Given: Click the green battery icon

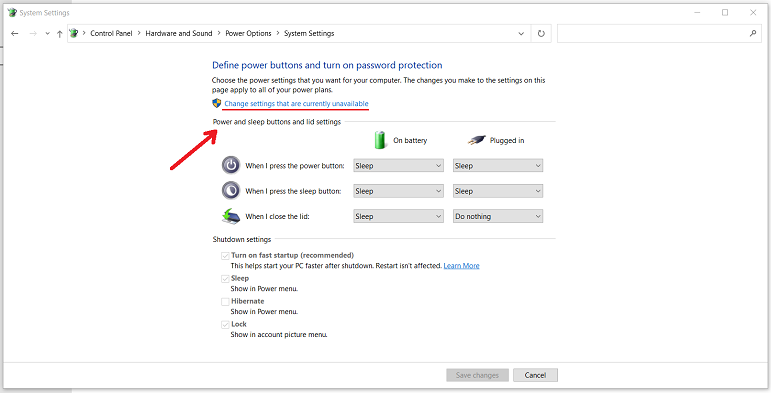Looking at the screenshot, I should (380, 140).
